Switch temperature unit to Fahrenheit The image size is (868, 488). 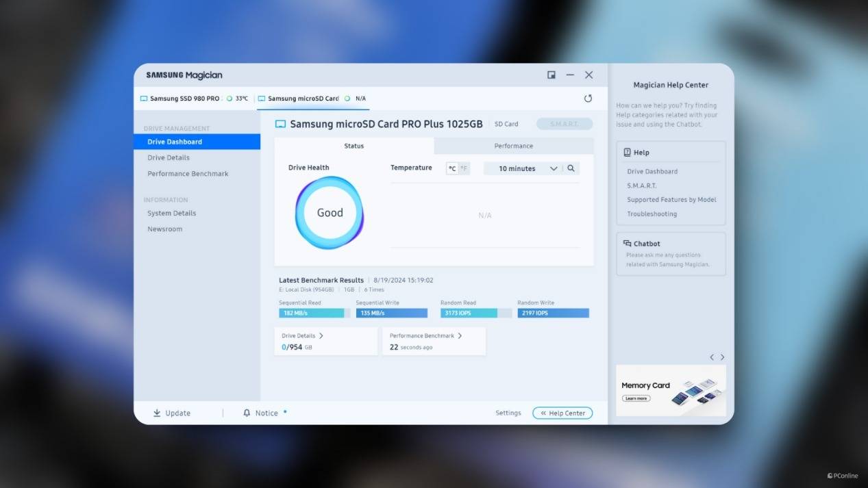tap(464, 168)
